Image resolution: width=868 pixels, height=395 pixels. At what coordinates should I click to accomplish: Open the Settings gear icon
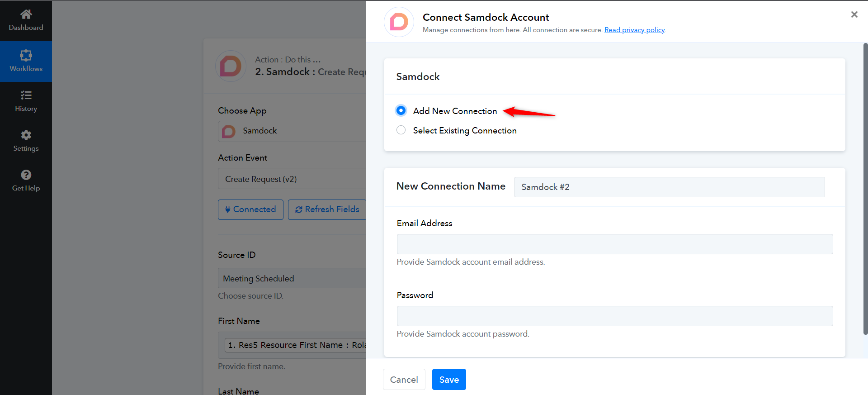(26, 135)
